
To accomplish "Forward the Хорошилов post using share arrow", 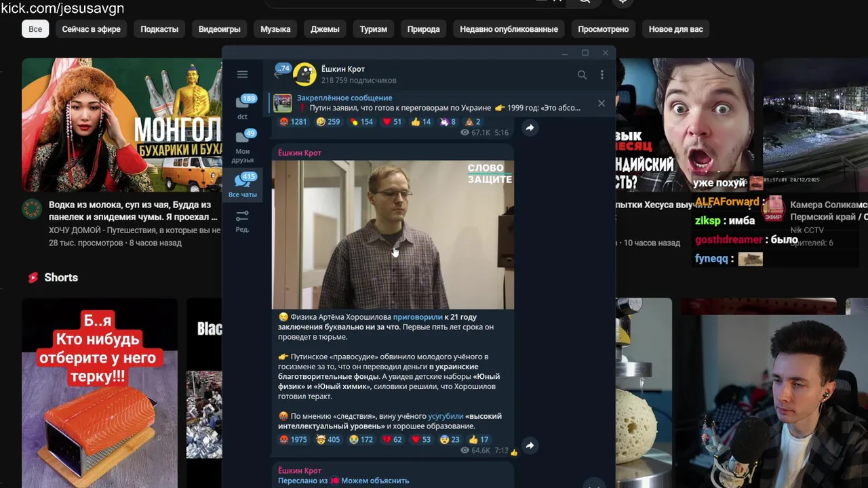I will click(530, 445).
